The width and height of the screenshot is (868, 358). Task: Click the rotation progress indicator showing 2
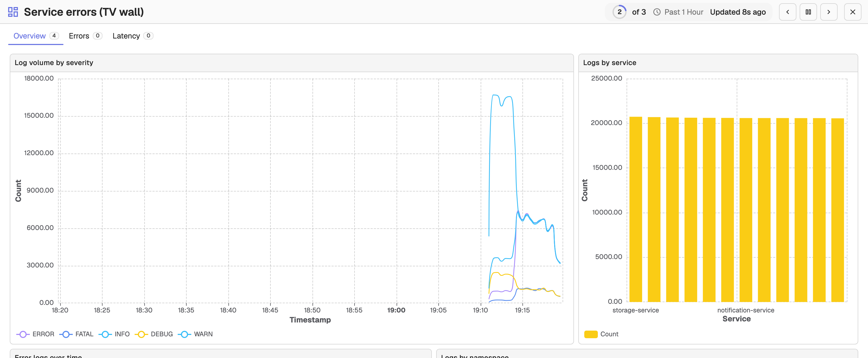point(619,12)
